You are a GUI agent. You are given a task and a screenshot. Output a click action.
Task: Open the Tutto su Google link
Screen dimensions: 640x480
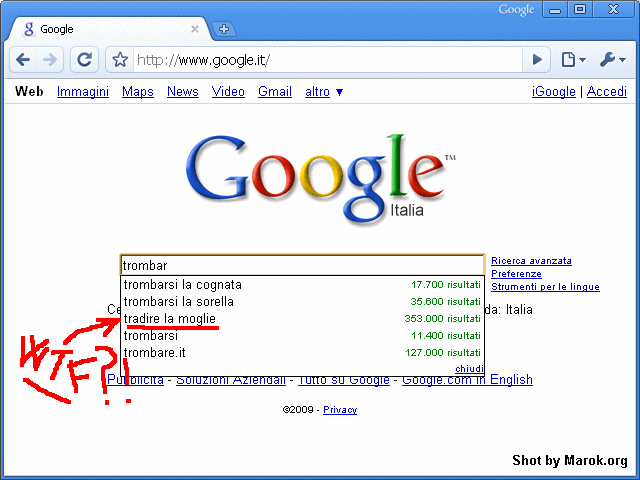coord(344,380)
